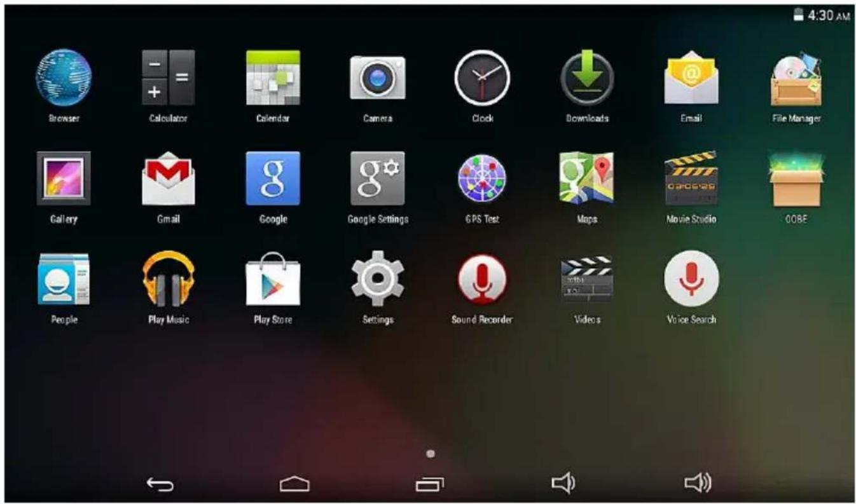Lower volume with the volume down button
The width and height of the screenshot is (856, 504).
(x=563, y=484)
